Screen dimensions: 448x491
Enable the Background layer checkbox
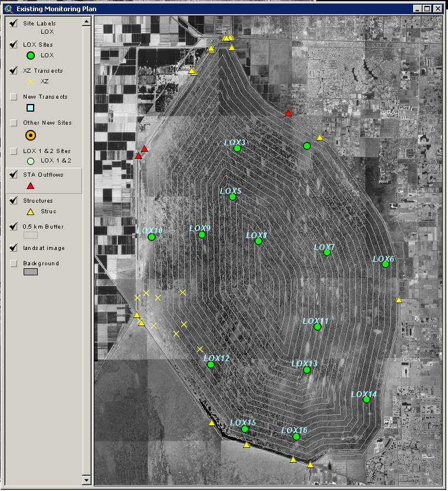[x=14, y=264]
